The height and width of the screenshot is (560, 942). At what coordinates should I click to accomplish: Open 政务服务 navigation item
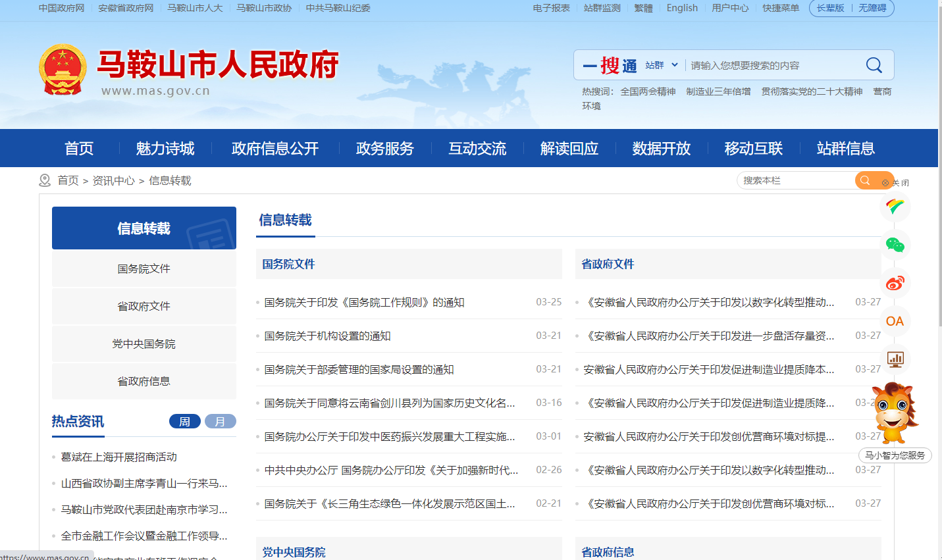(385, 149)
